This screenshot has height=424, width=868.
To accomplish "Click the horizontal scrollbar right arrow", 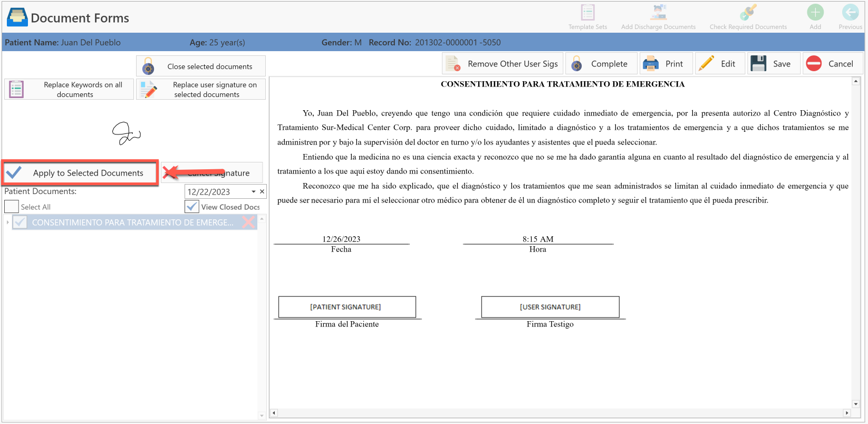I will coord(847,413).
